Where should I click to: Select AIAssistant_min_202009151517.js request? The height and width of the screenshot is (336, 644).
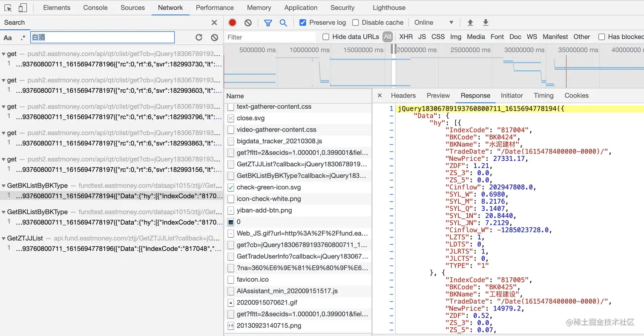click(298, 291)
